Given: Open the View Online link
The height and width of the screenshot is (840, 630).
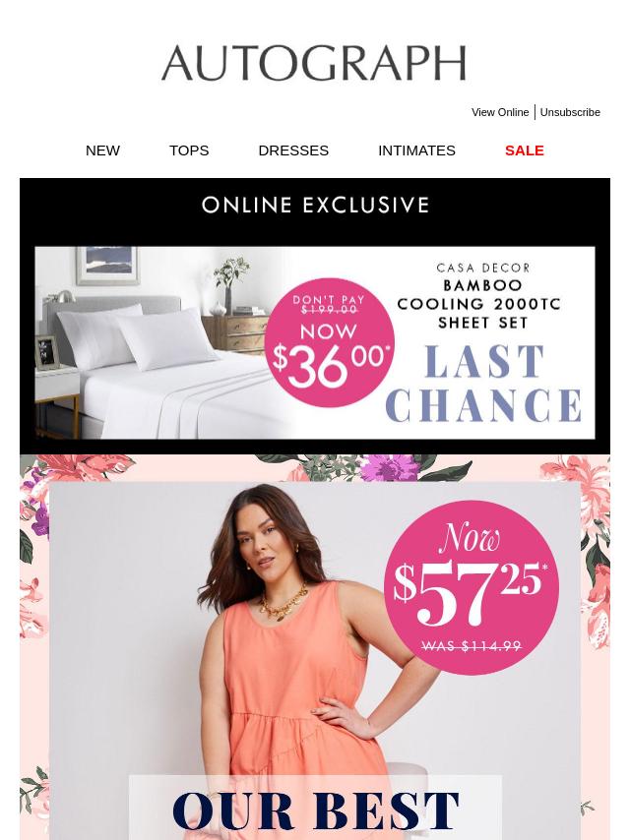Looking at the screenshot, I should [x=500, y=112].
